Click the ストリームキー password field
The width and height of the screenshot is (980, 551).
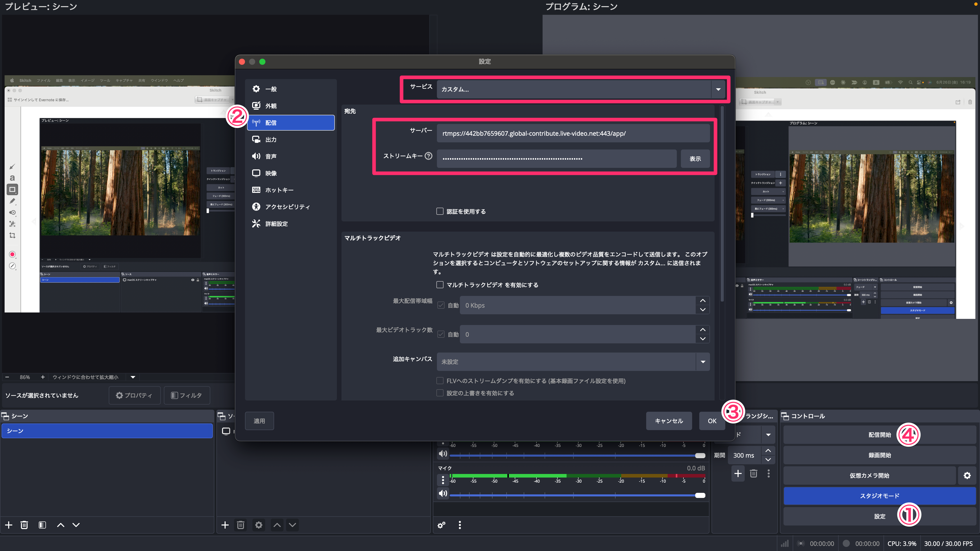(557, 159)
